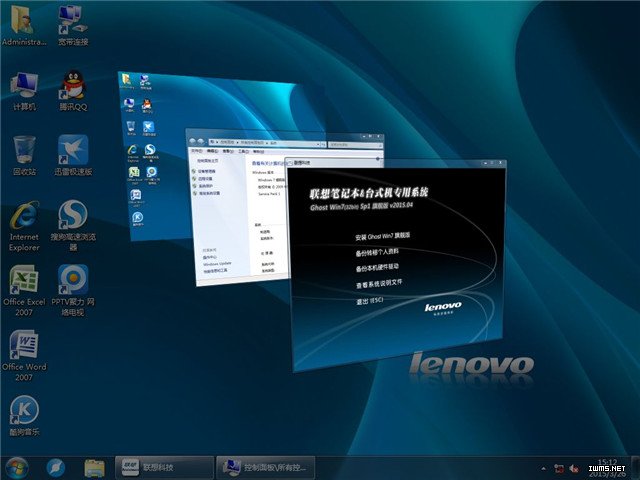Click the muted volume tray icon
This screenshot has height=480, width=640.
(x=574, y=469)
